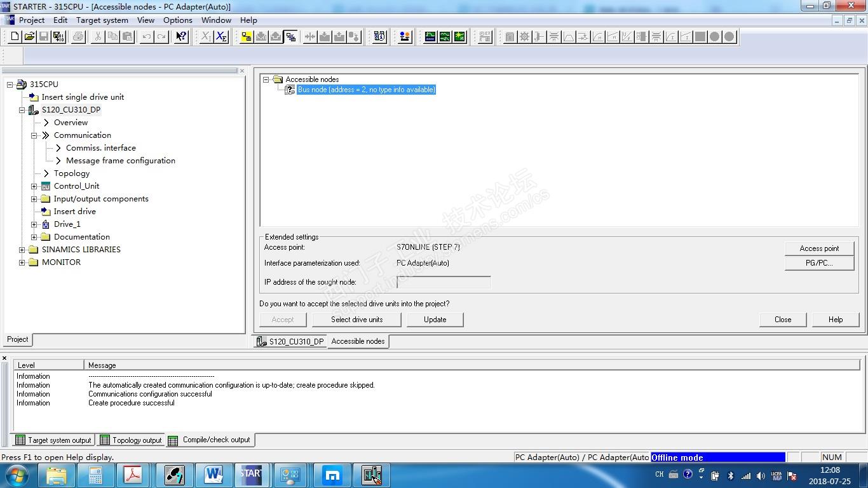This screenshot has width=868, height=488.
Task: Open Microsoft Word from the taskbar
Action: [x=214, y=475]
